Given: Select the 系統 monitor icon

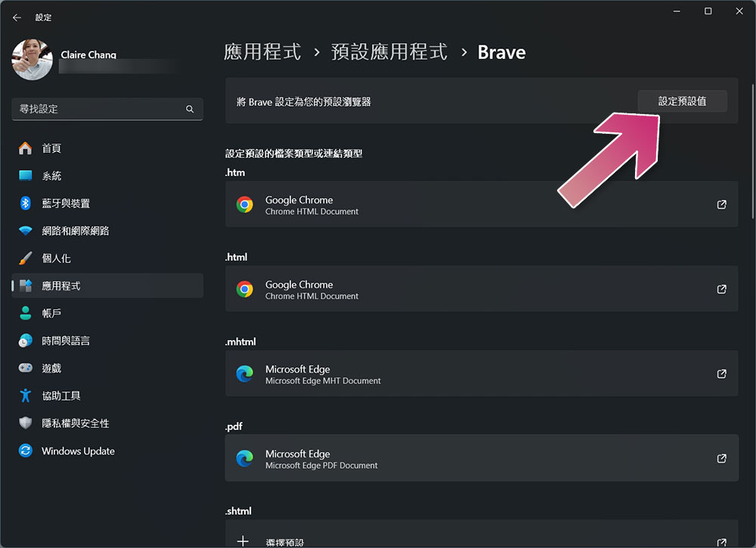Looking at the screenshot, I should (25, 175).
